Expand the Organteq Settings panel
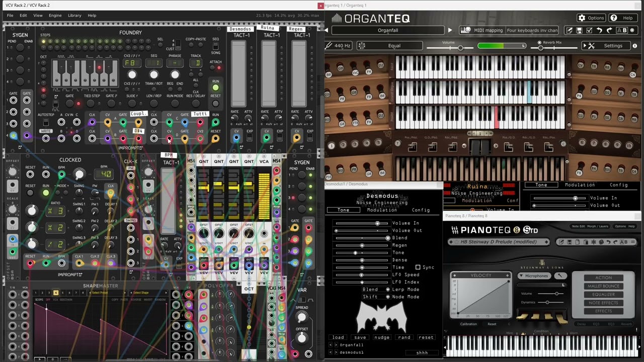This screenshot has height=362, width=644. [606, 46]
